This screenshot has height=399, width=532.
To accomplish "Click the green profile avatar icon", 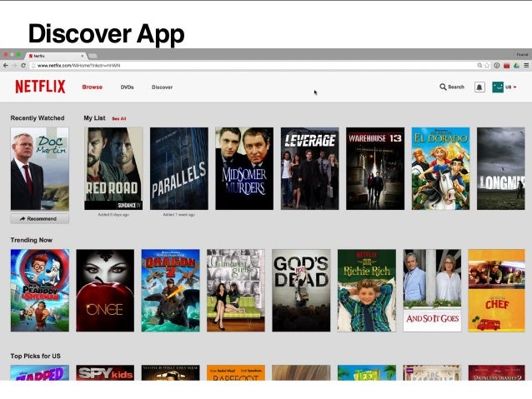I will [x=498, y=87].
